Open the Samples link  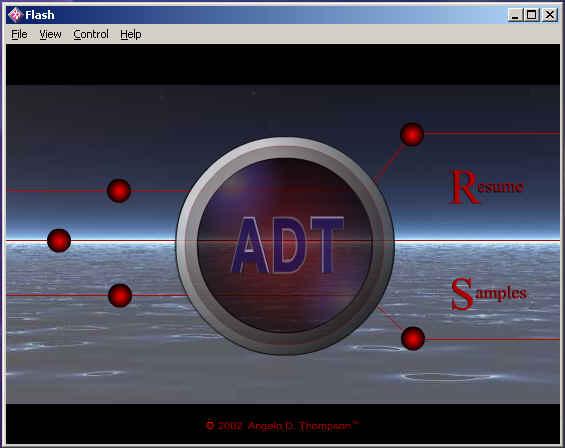click(489, 293)
